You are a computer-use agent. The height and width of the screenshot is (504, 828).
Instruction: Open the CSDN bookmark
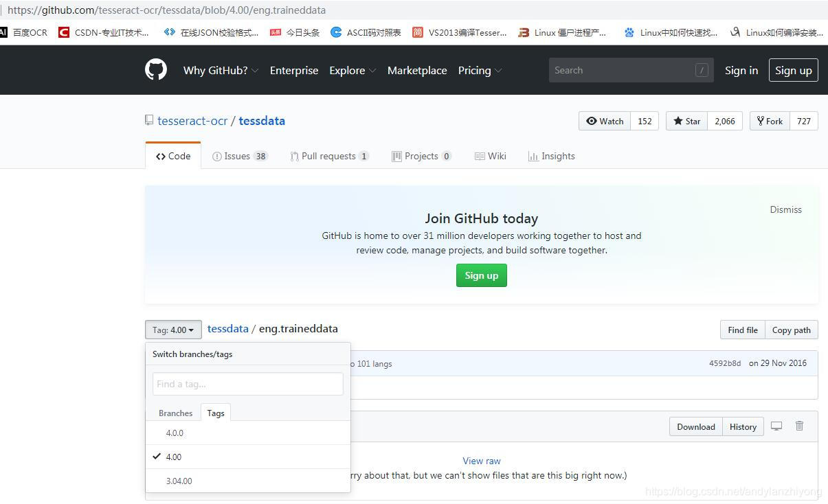[x=104, y=32]
